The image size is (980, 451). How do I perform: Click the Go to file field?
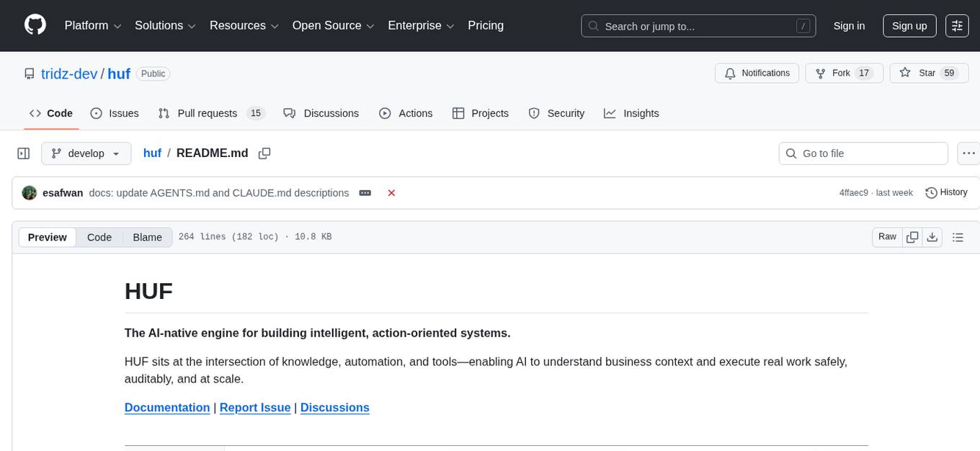tap(863, 153)
